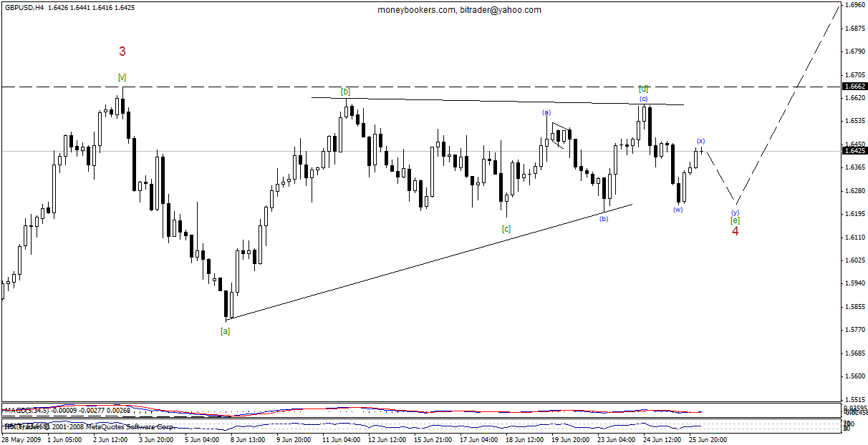
Task: Click the 11 Jun 04:00 time label
Action: pyautogui.click(x=341, y=439)
